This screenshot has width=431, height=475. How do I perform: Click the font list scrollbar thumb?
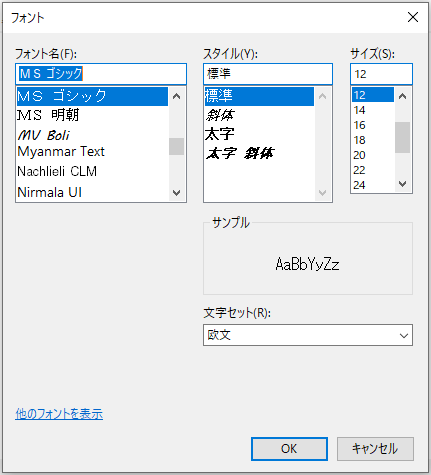176,146
